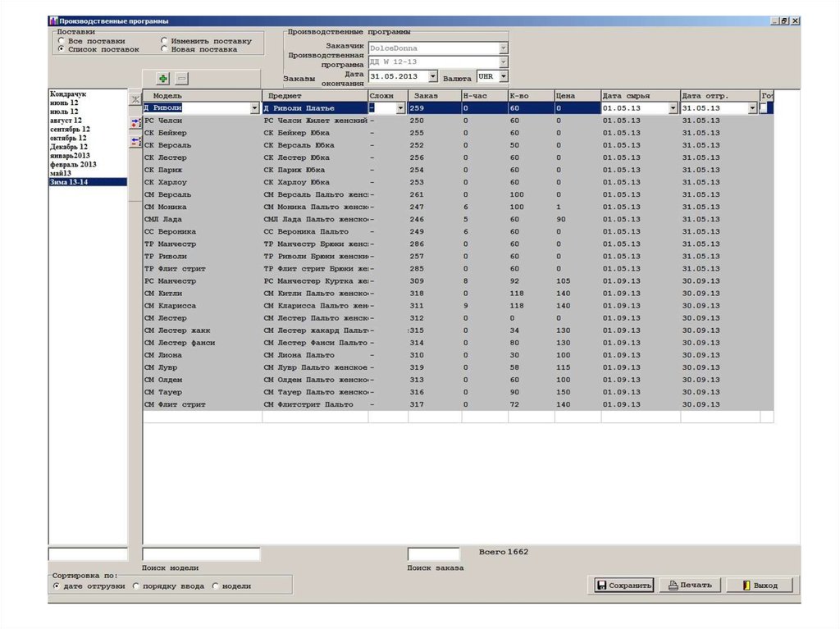Sort by 'порядку ввода' radio option
Viewport: 840px width, 629px height.
pyautogui.click(x=136, y=586)
